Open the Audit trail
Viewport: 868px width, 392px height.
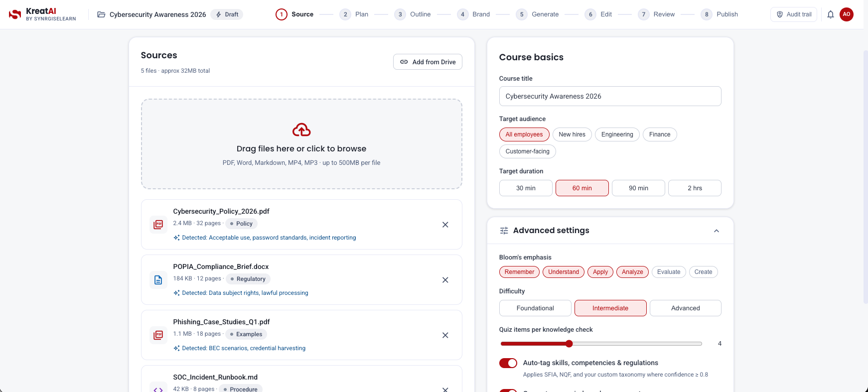tap(794, 14)
